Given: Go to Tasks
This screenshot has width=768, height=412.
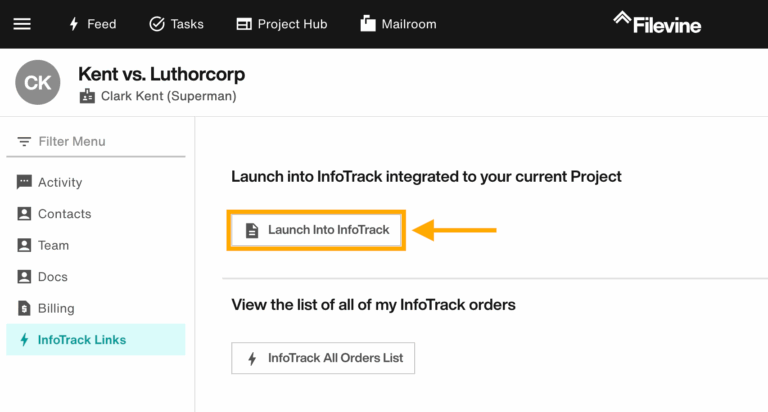Looking at the screenshot, I should point(176,24).
